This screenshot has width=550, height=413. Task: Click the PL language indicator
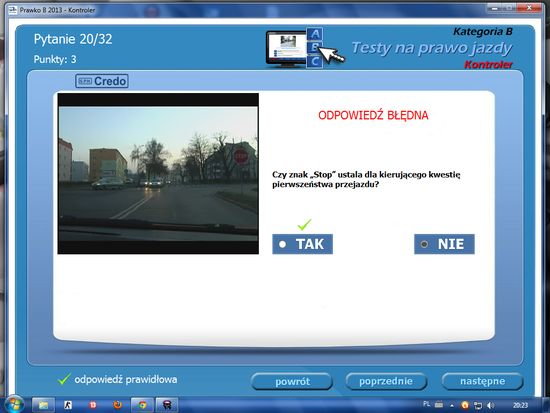pos(427,404)
